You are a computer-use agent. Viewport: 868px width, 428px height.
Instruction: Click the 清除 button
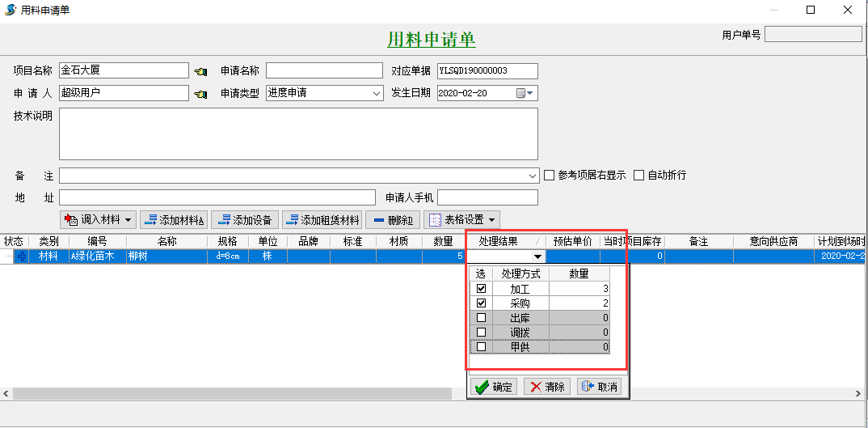547,387
